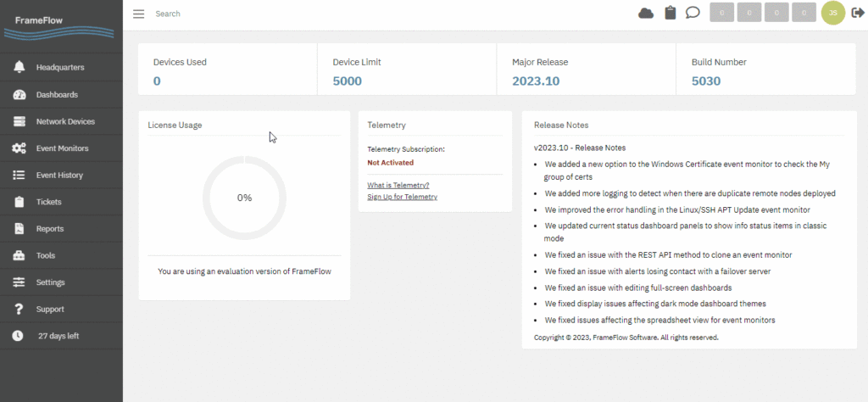Viewport: 868px width, 402px height.
Task: Click the duplicate remote nodes note
Action: [690, 193]
